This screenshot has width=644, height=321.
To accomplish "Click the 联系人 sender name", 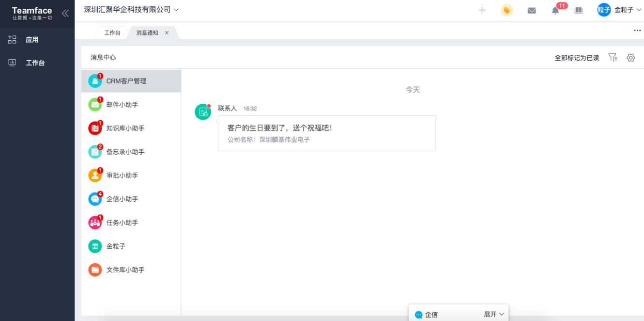I will (x=228, y=108).
